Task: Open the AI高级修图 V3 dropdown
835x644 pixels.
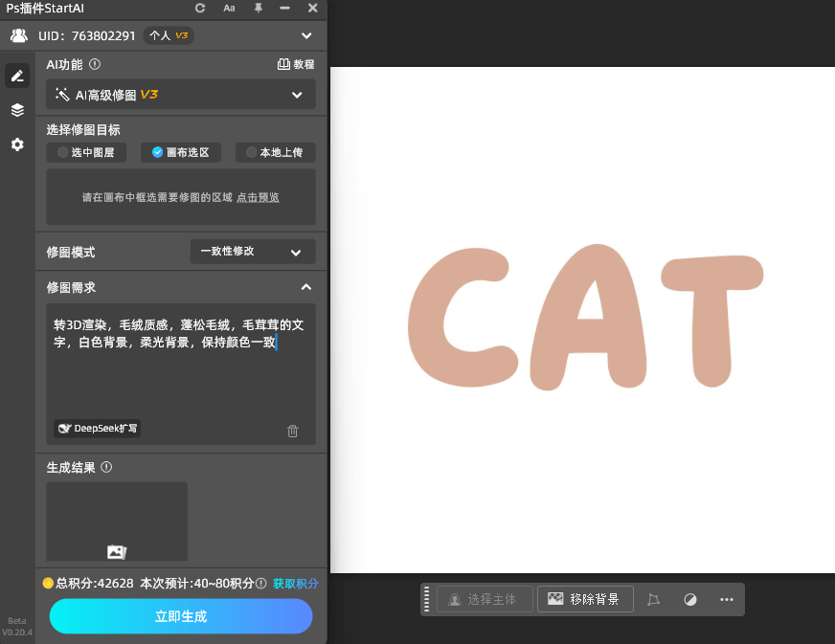Action: 180,94
